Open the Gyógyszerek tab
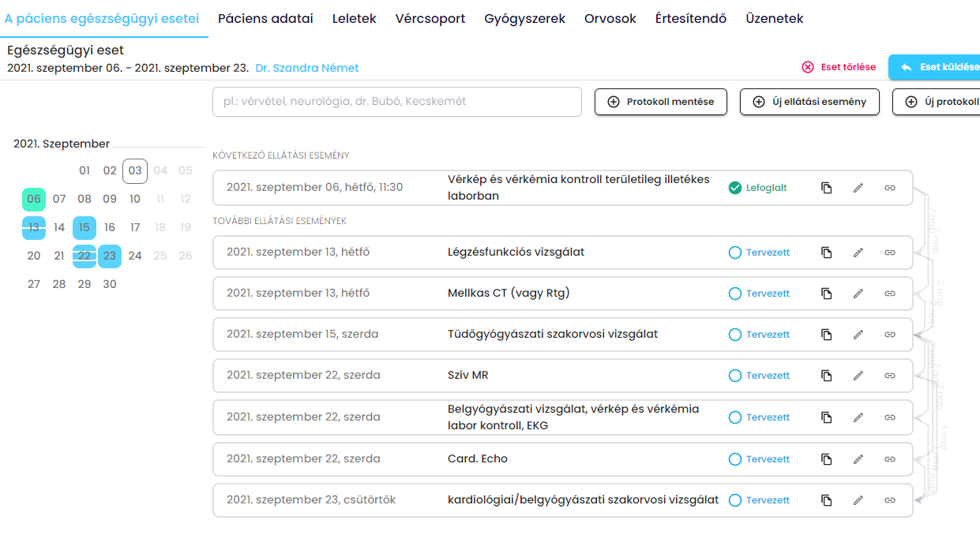This screenshot has height=550, width=980. (524, 19)
